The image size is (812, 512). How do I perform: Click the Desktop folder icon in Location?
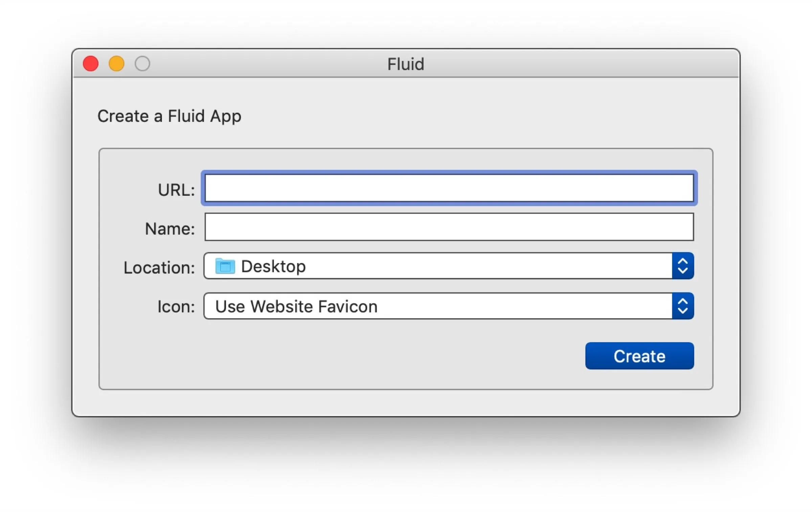(x=225, y=266)
